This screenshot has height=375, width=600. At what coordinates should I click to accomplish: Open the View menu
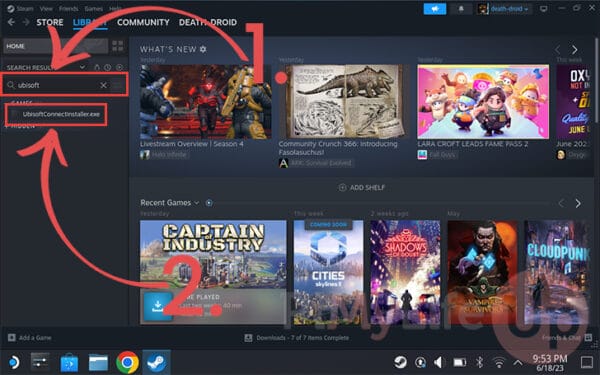46,8
